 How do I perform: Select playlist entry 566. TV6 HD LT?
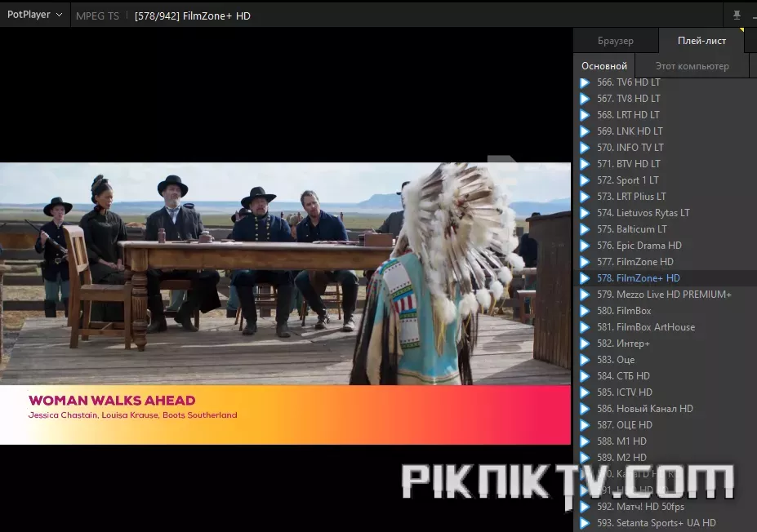(x=628, y=82)
